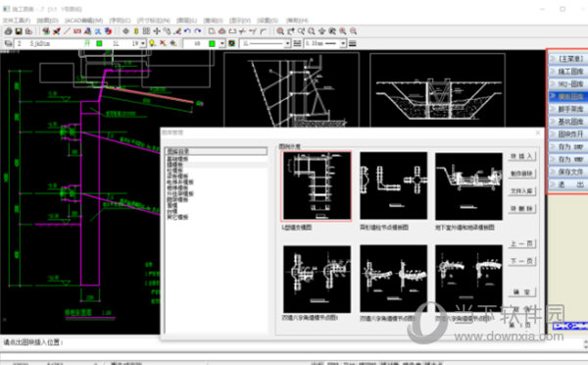Screen dimensions: 588x365
Task: Click the undo arrow icon
Action: pyautogui.click(x=187, y=31)
